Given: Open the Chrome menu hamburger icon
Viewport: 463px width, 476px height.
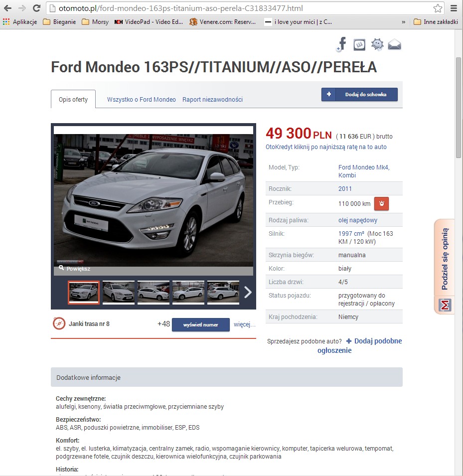Looking at the screenshot, I should (x=454, y=8).
